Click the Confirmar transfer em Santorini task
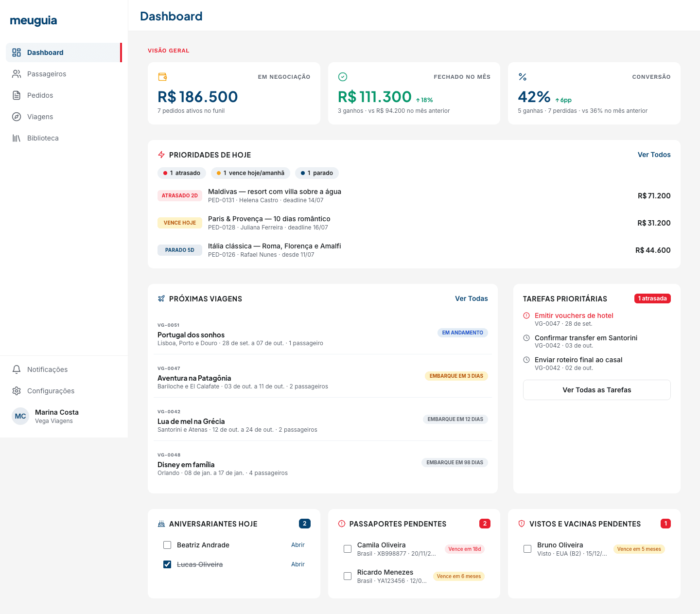Screen dimensions: 700x614 596,341
